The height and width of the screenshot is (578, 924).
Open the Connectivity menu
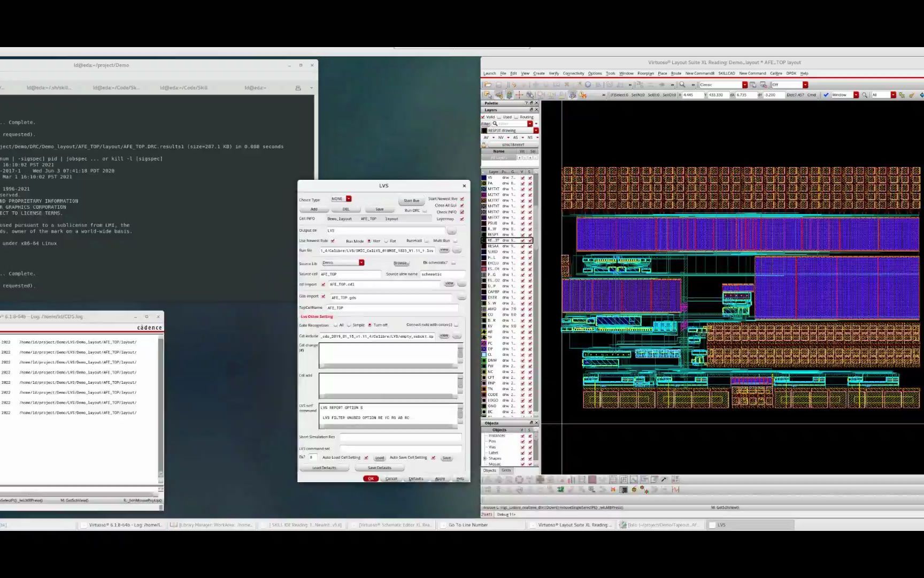pos(573,73)
